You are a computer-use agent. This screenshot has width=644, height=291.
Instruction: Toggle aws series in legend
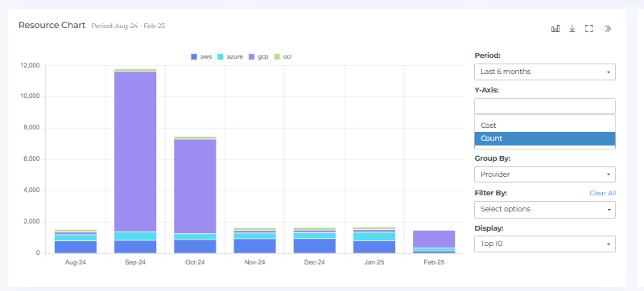tap(202, 56)
